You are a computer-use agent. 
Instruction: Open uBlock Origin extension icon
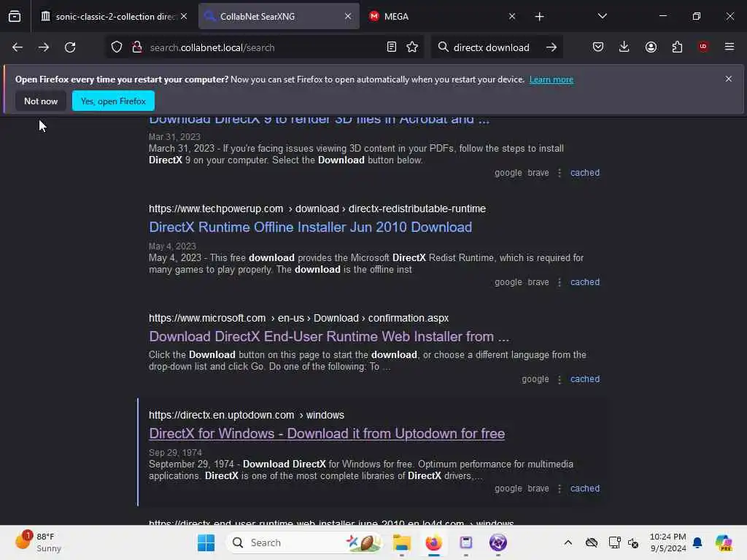(x=703, y=47)
